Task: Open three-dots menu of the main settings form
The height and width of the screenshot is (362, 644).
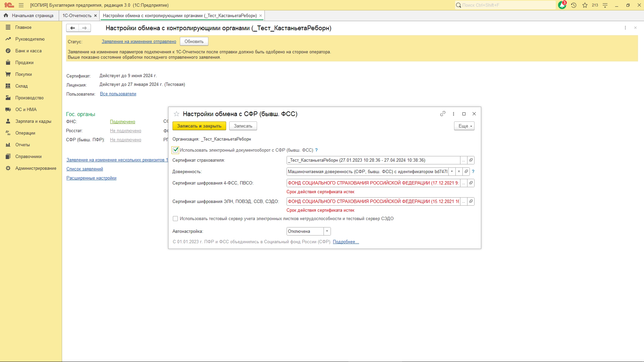Action: coord(625,28)
